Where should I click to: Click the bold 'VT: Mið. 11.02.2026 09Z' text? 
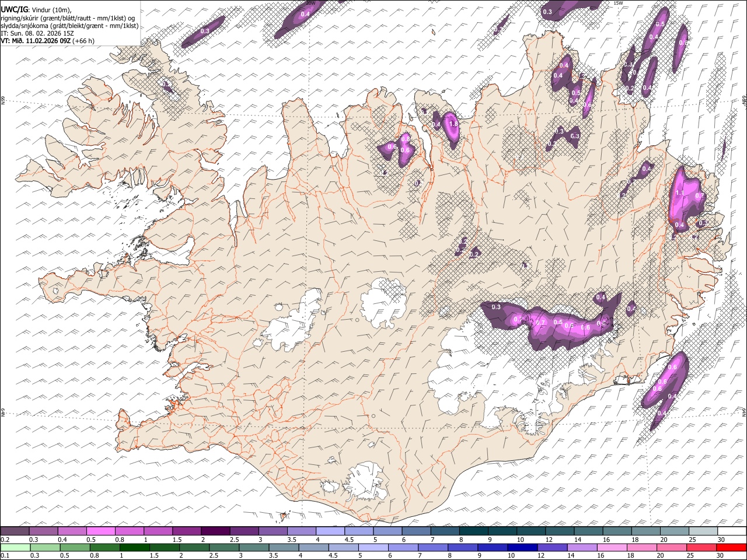pyautogui.click(x=36, y=41)
